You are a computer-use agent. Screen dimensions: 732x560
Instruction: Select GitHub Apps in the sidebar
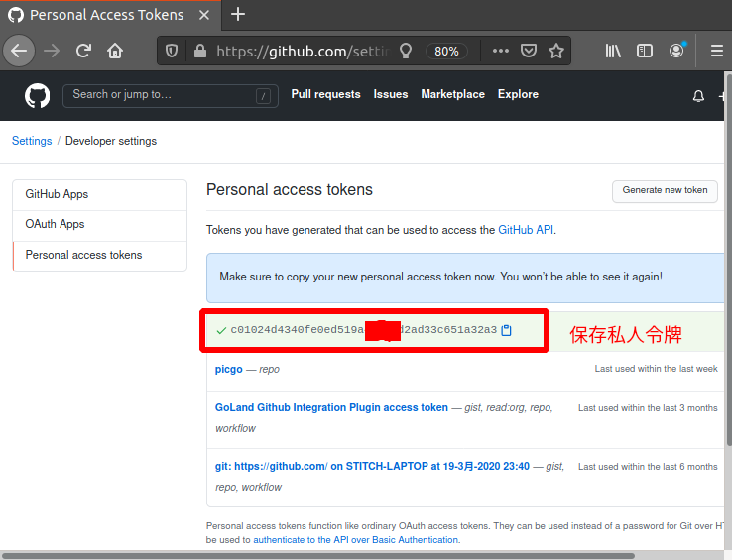point(100,194)
